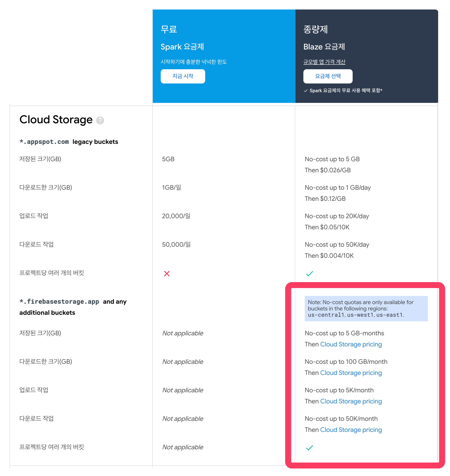Image resolution: width=450 pixels, height=476 pixels.
Task: Open the Cloud Storage help question-mark icon
Action: [100, 120]
